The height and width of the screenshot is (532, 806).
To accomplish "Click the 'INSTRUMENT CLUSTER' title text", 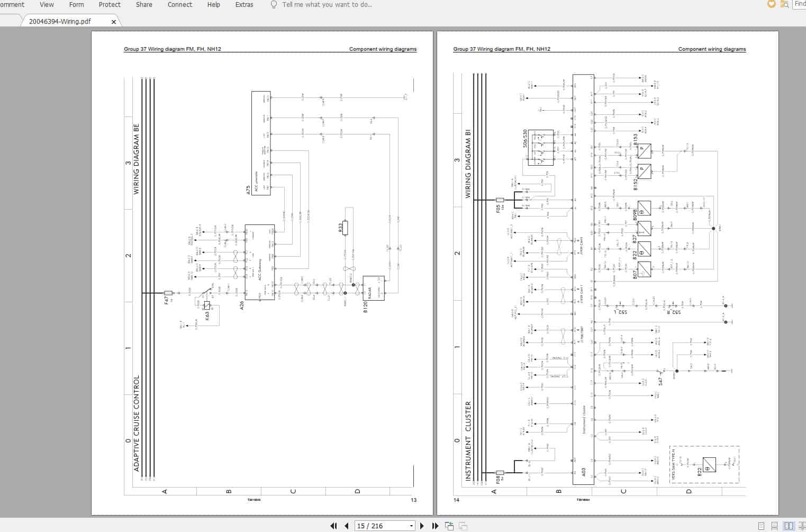I will click(468, 441).
